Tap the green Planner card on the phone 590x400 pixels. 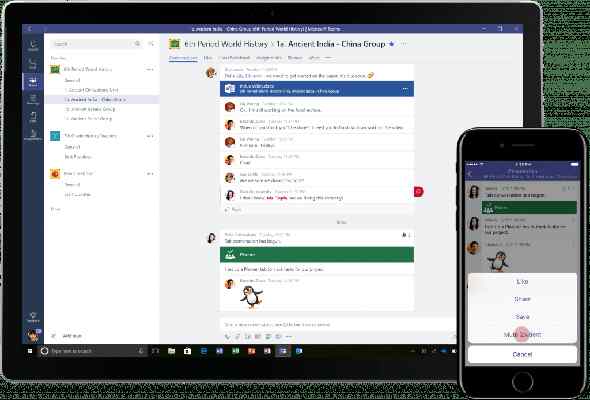529,207
